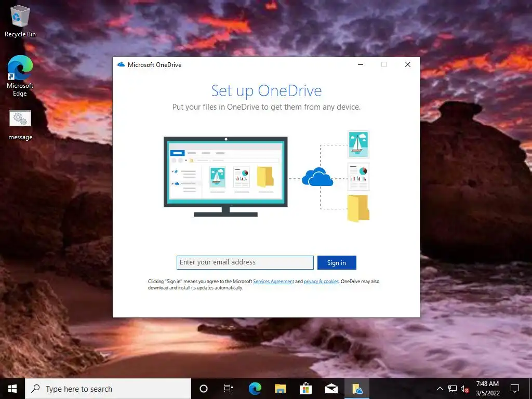Open the Services Agreement link

point(273,281)
